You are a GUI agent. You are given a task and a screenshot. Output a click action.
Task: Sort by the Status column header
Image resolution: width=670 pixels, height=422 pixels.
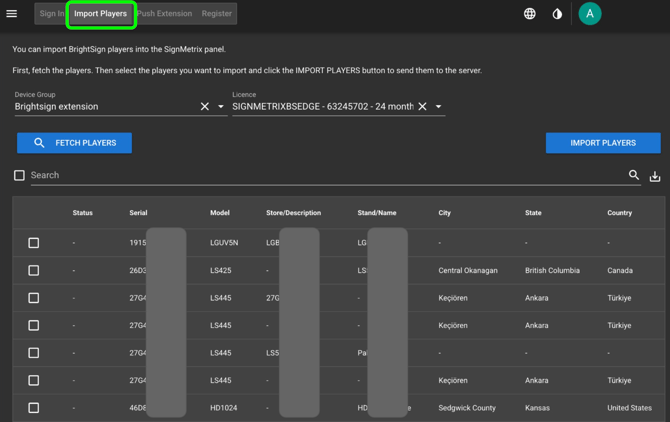pyautogui.click(x=82, y=213)
